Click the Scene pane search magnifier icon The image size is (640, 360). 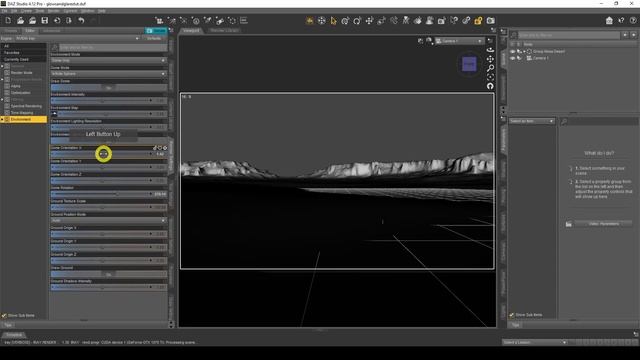[x=514, y=36]
